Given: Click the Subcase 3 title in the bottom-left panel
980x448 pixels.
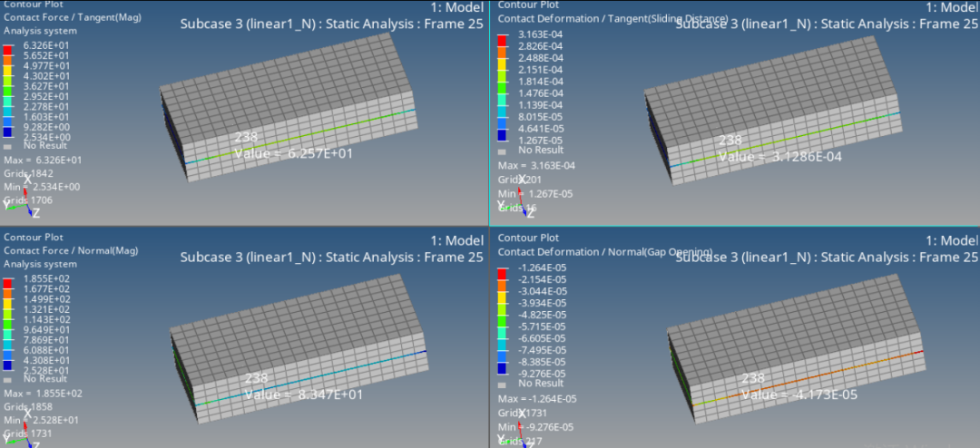Looking at the screenshot, I should click(331, 258).
